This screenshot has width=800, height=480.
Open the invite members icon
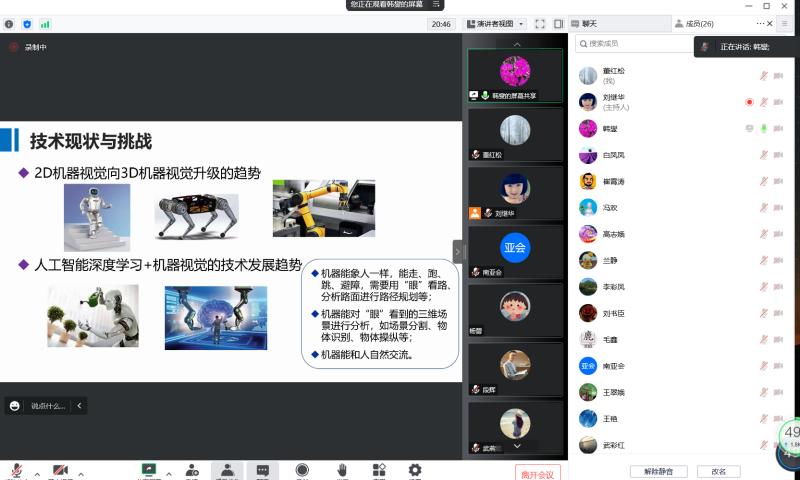point(189,470)
